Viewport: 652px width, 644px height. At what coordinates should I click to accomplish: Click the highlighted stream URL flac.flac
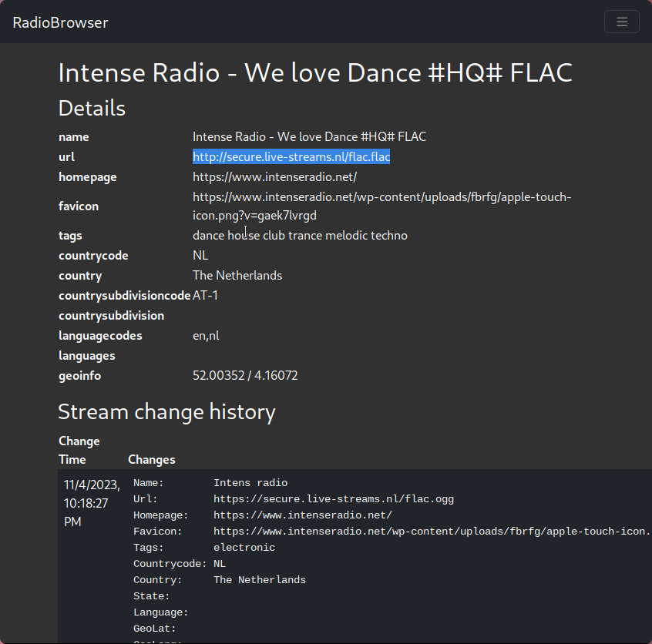click(291, 156)
